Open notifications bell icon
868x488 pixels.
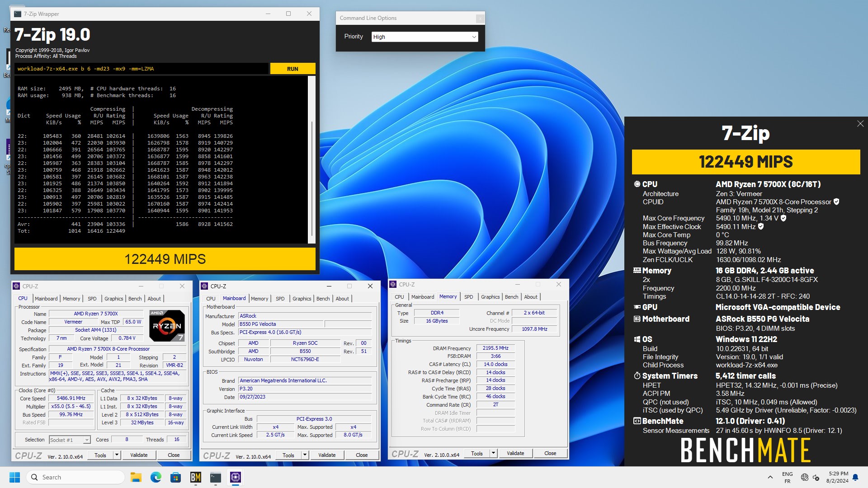pos(855,477)
